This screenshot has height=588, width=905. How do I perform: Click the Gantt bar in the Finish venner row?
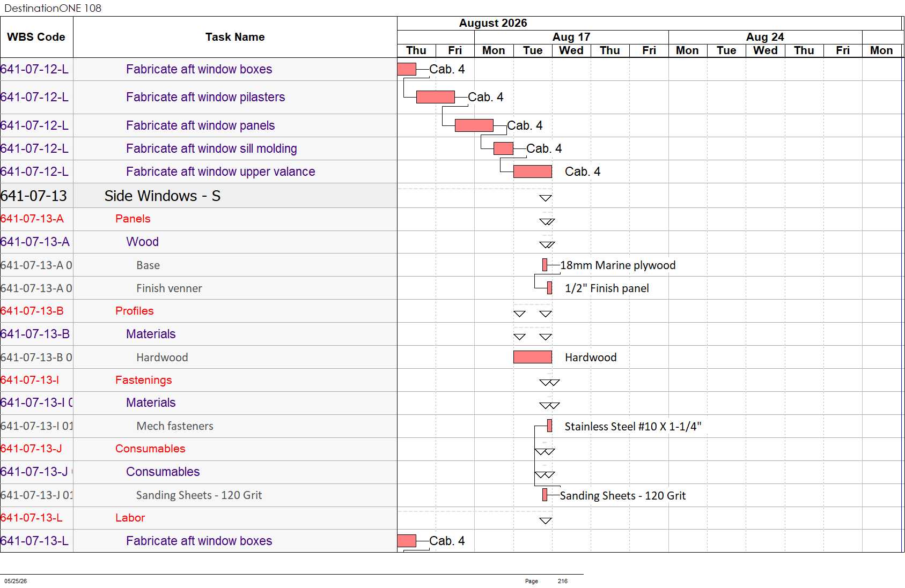(550, 288)
